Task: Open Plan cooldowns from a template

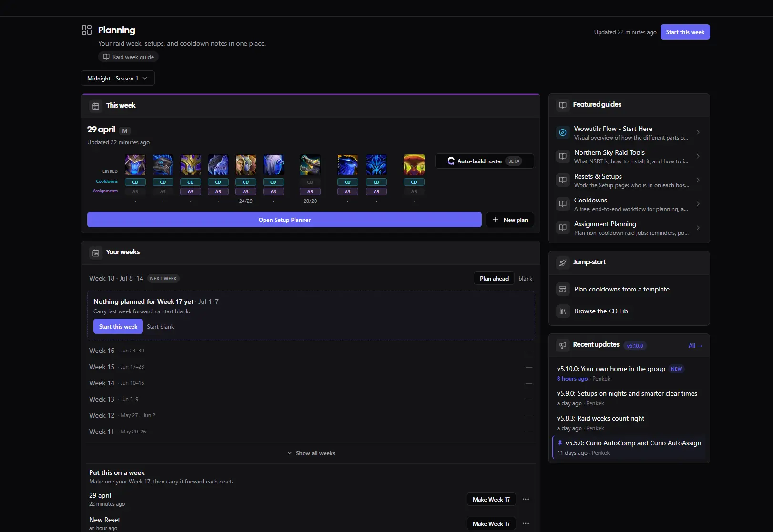Action: click(x=629, y=289)
